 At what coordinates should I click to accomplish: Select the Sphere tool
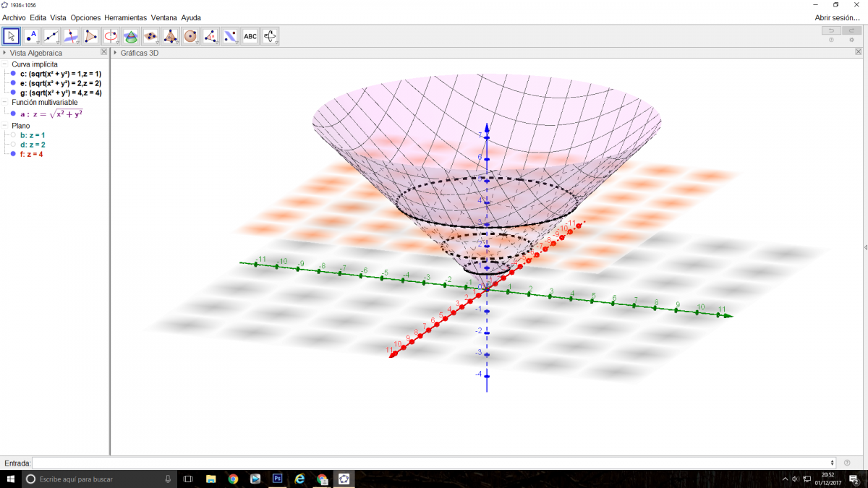tap(190, 35)
